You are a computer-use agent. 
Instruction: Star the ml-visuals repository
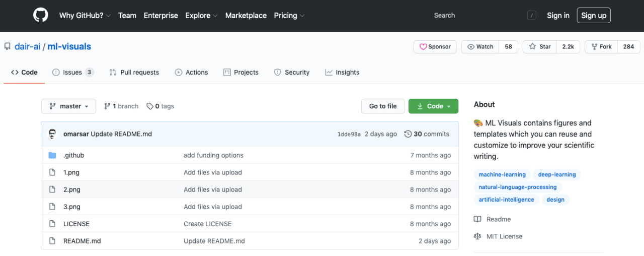540,47
